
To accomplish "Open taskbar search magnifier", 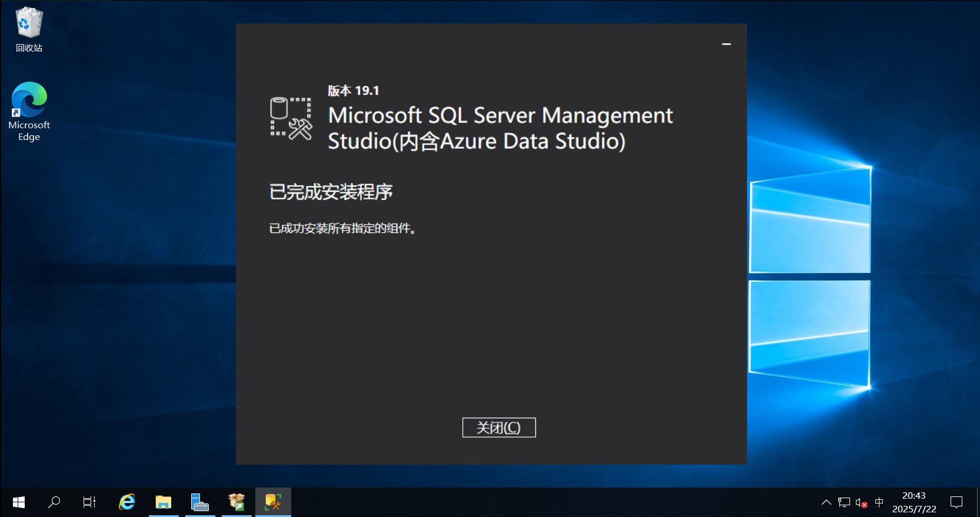I will click(54, 502).
